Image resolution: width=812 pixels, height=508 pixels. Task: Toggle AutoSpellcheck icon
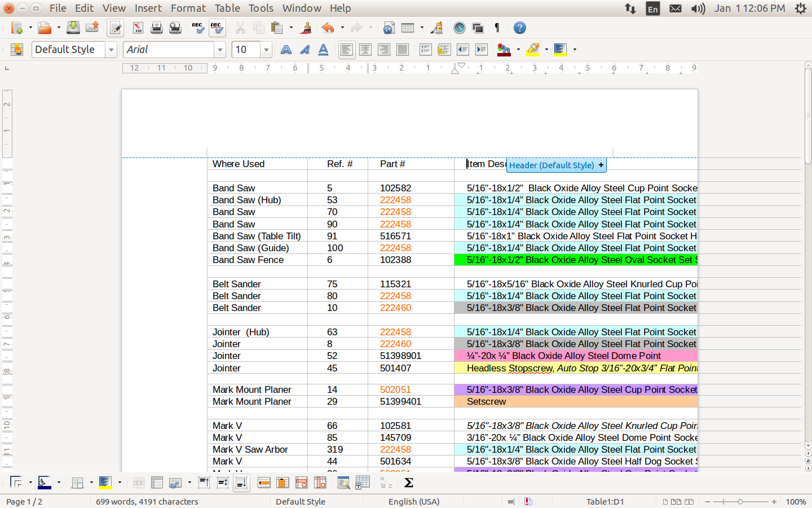tap(217, 28)
